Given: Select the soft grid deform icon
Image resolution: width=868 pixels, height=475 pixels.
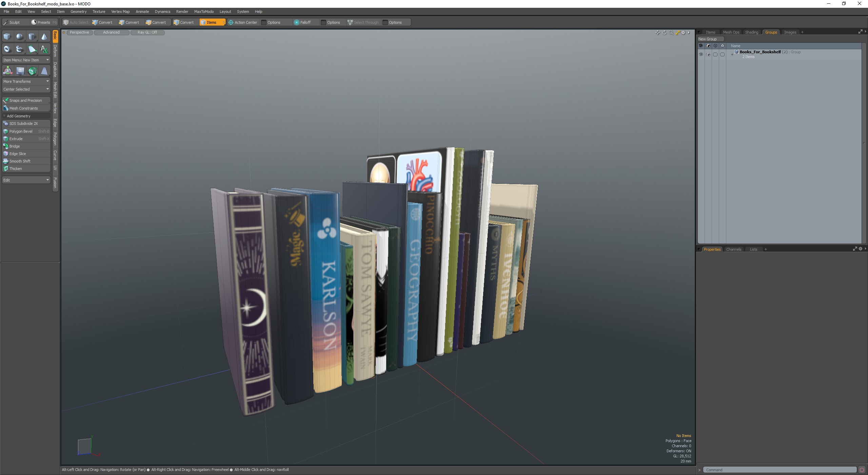Looking at the screenshot, I should [x=20, y=71].
